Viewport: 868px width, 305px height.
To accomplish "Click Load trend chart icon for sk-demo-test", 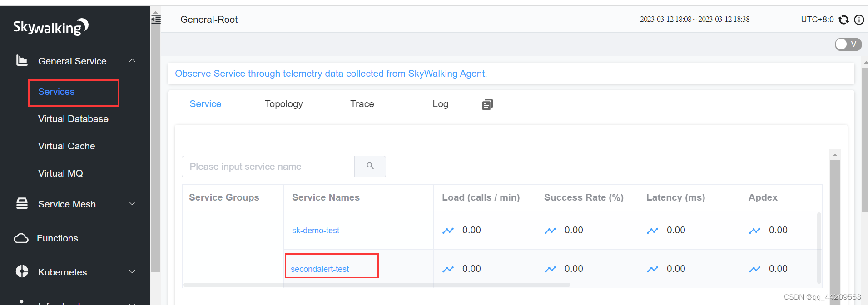I will [x=448, y=231].
